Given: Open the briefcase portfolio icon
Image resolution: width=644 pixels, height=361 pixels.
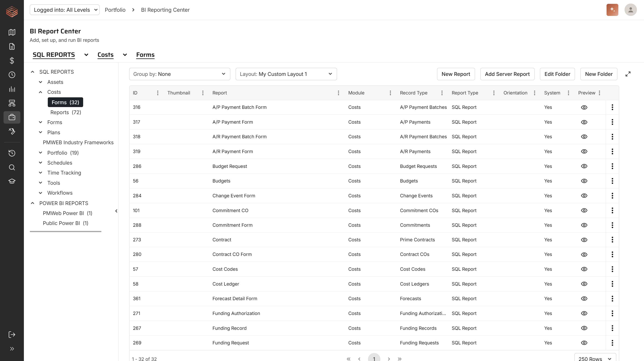Looking at the screenshot, I should coord(12,117).
